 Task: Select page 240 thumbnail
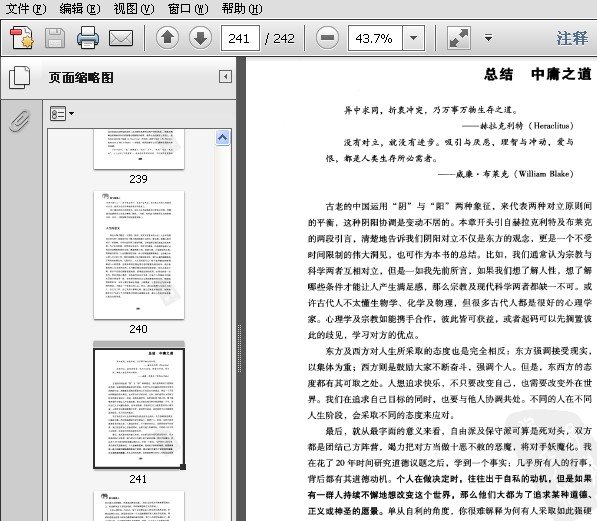(x=139, y=255)
